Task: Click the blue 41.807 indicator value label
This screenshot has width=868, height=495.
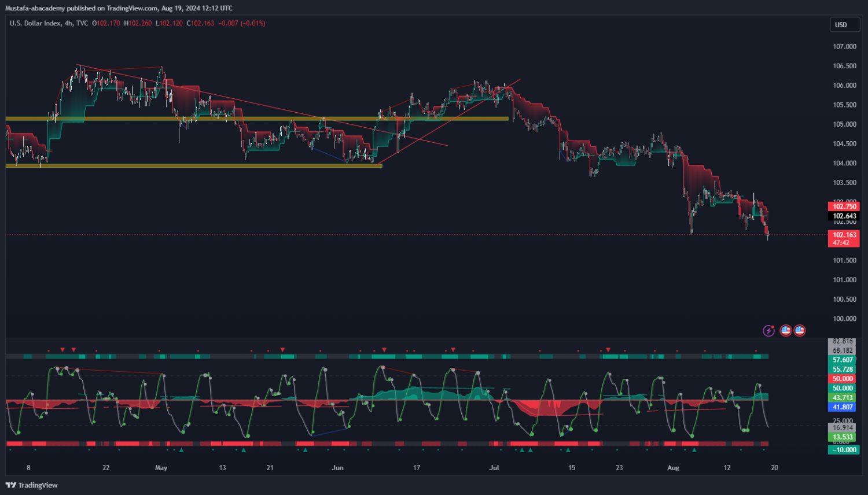Action: pyautogui.click(x=843, y=407)
